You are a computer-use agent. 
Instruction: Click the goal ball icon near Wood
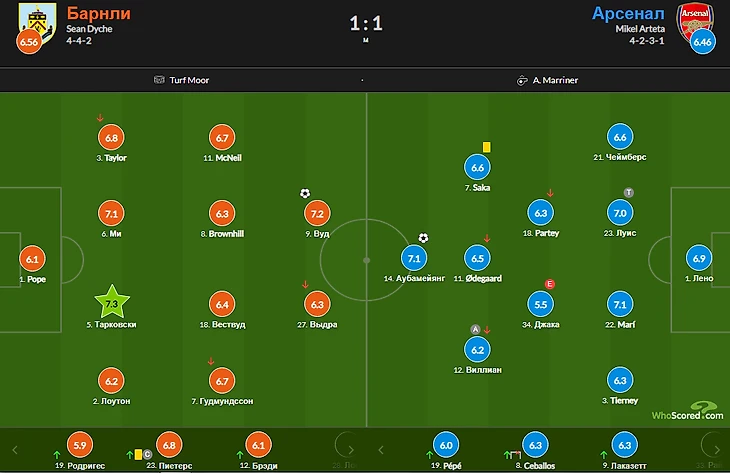[x=305, y=193]
